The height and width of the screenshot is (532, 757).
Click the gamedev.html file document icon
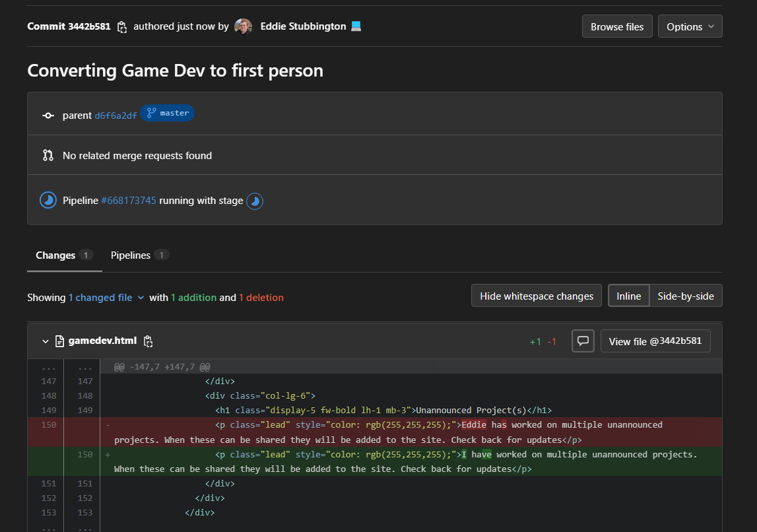click(59, 341)
